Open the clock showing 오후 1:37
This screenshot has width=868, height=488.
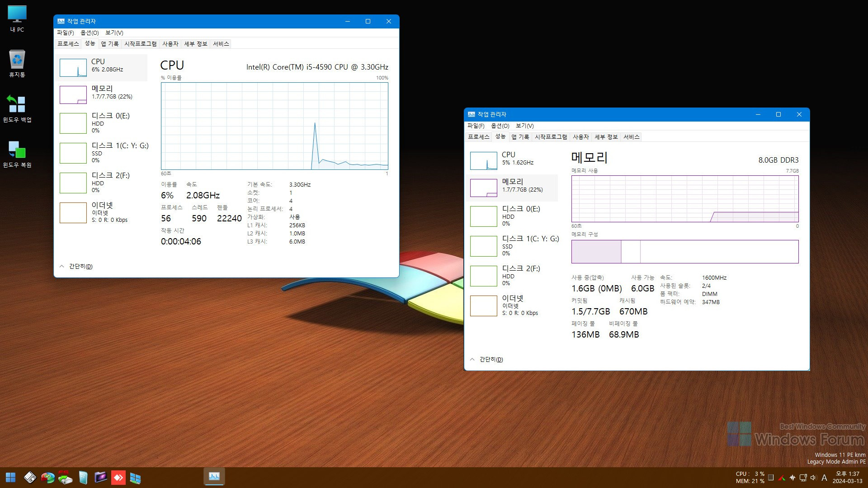848,478
